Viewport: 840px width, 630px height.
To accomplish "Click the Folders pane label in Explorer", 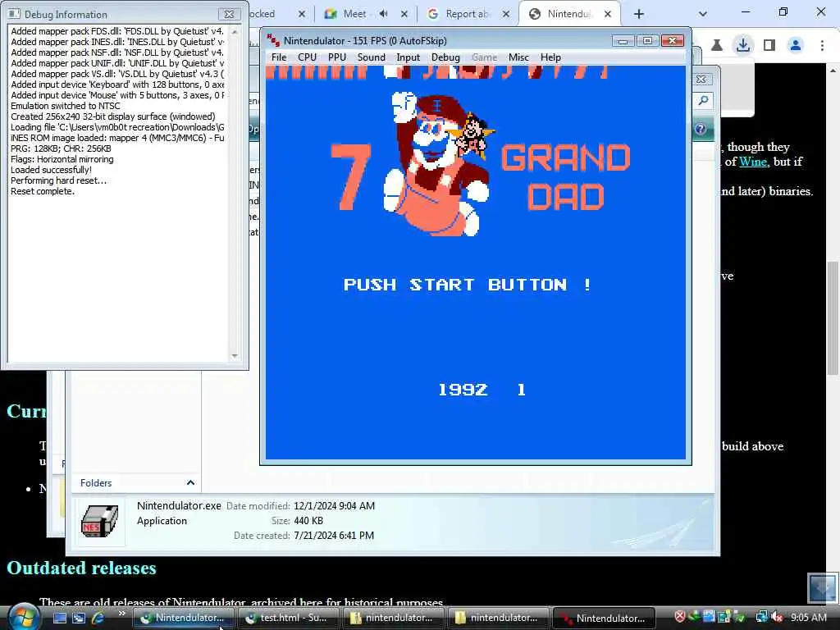I will pos(96,482).
